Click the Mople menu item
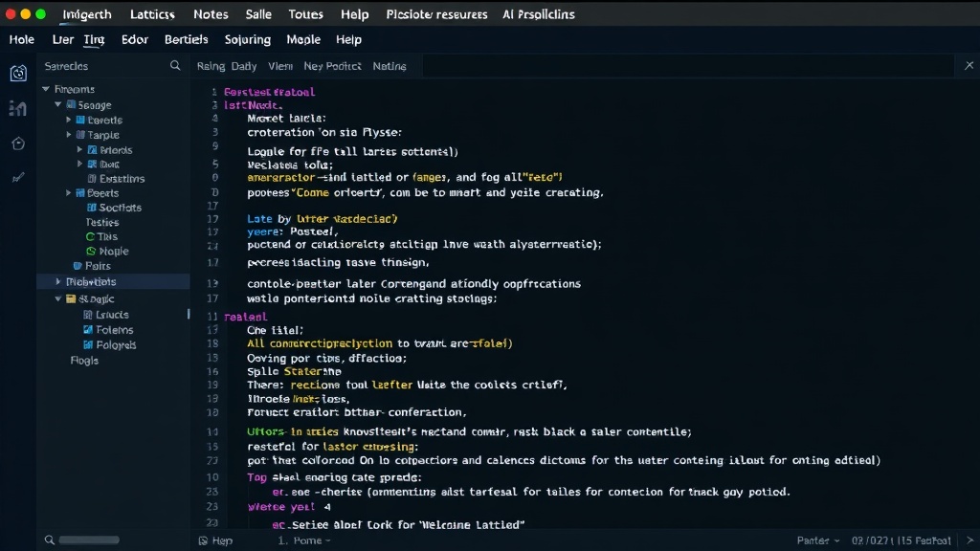Image resolution: width=980 pixels, height=551 pixels. 303,39
